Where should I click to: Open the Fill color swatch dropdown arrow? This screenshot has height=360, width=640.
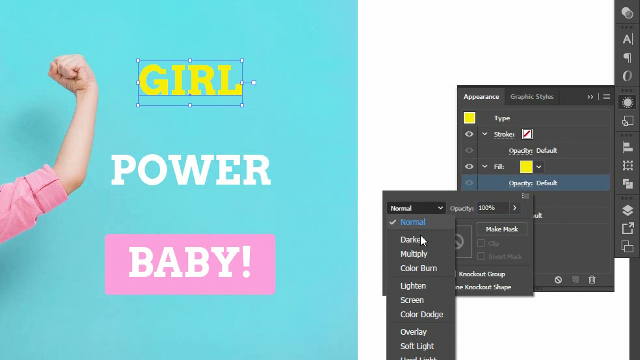[x=539, y=167]
